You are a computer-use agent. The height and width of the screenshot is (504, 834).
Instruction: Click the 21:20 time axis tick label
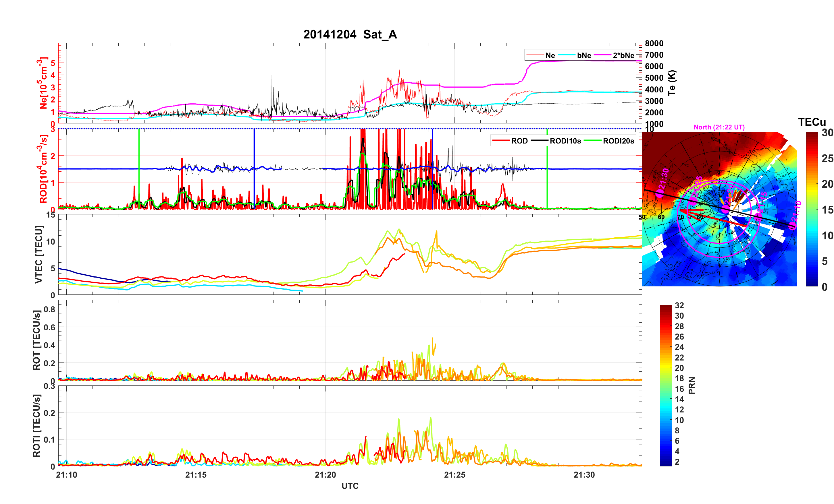325,474
